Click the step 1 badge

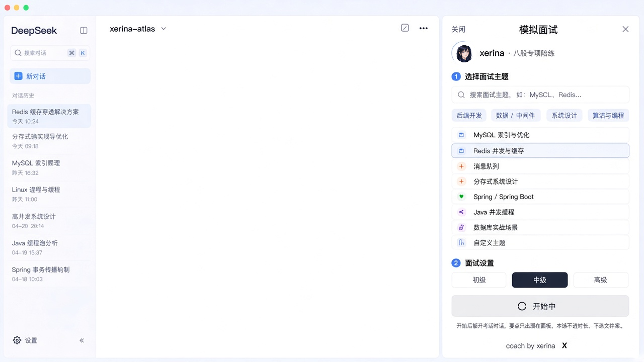pyautogui.click(x=456, y=77)
